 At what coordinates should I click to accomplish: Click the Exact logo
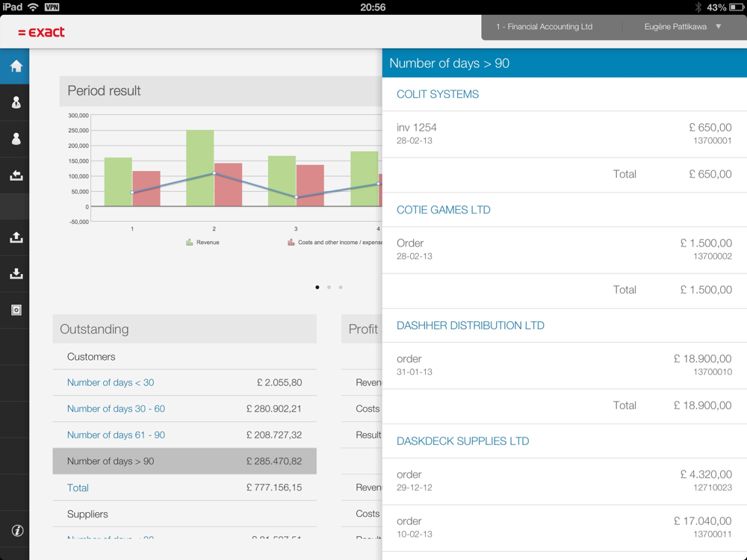click(x=42, y=32)
